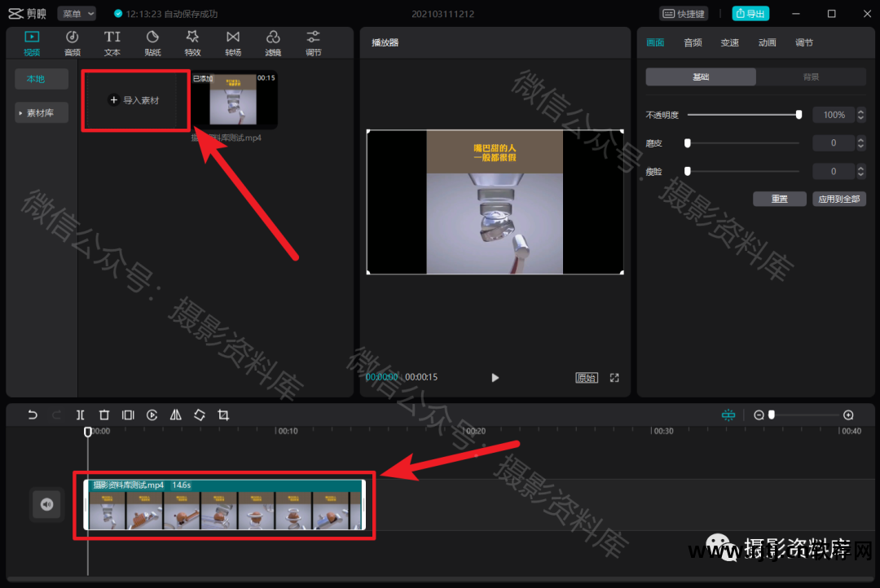Click the freeze frame icon
880x588 pixels.
tap(128, 415)
